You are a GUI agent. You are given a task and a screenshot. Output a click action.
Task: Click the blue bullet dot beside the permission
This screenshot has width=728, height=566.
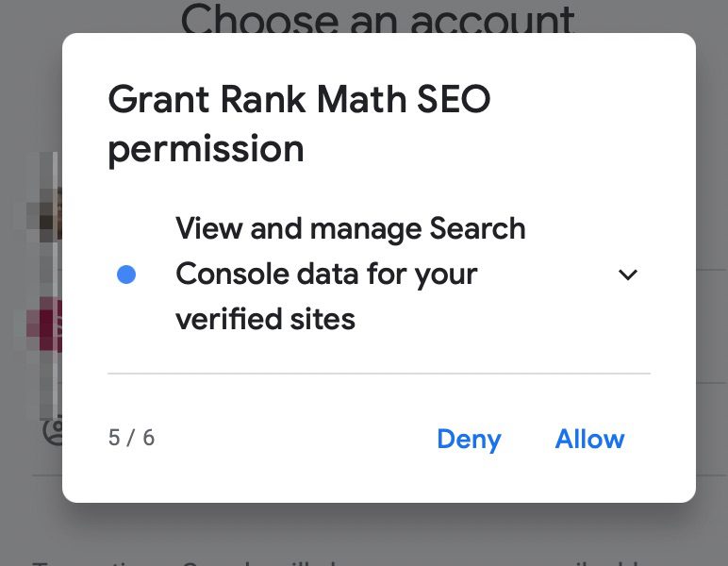point(126,275)
